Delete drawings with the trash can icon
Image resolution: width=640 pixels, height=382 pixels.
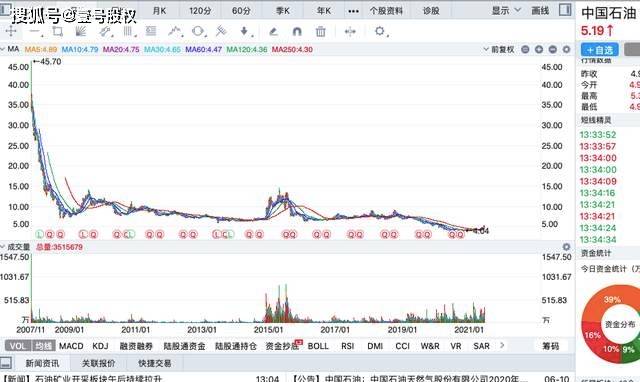click(321, 31)
